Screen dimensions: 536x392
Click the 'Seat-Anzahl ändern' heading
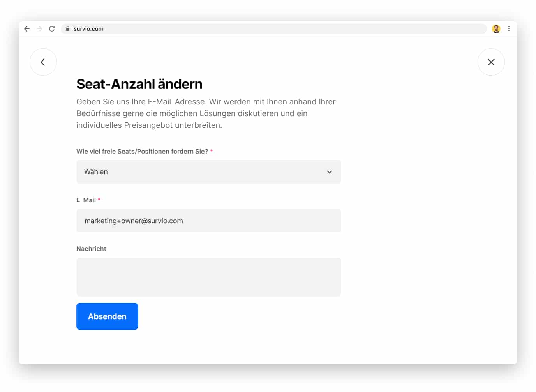139,84
